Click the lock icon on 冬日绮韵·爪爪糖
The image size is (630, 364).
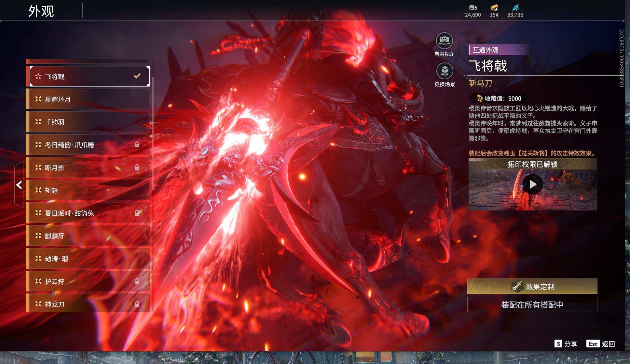point(137,145)
